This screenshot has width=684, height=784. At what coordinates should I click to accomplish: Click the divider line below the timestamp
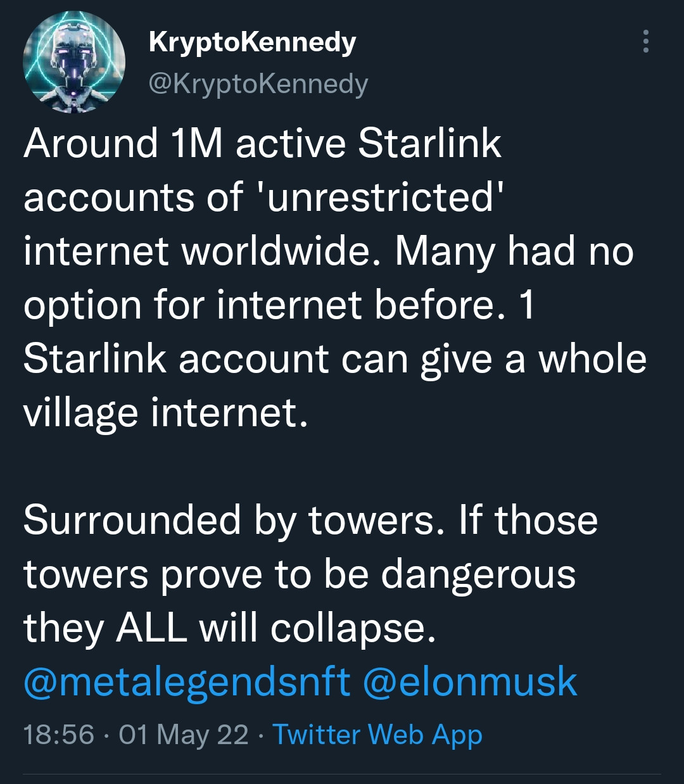click(x=342, y=774)
